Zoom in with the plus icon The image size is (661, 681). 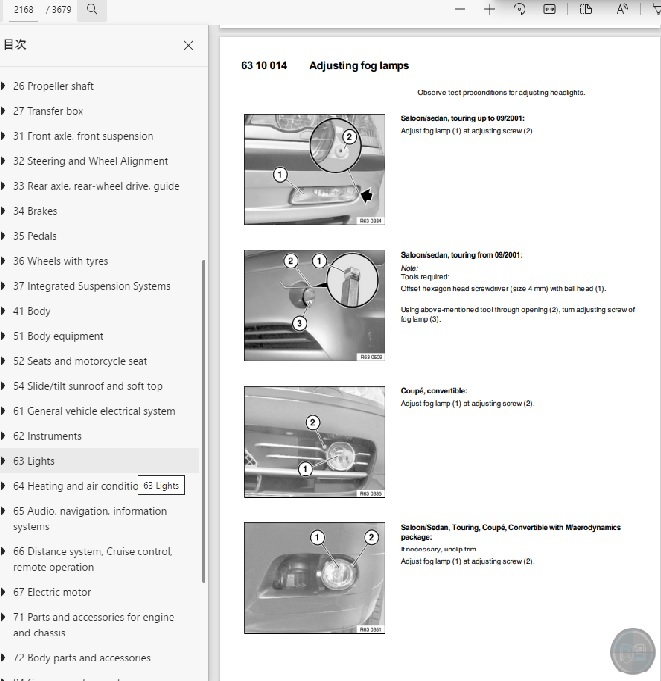pyautogui.click(x=489, y=10)
